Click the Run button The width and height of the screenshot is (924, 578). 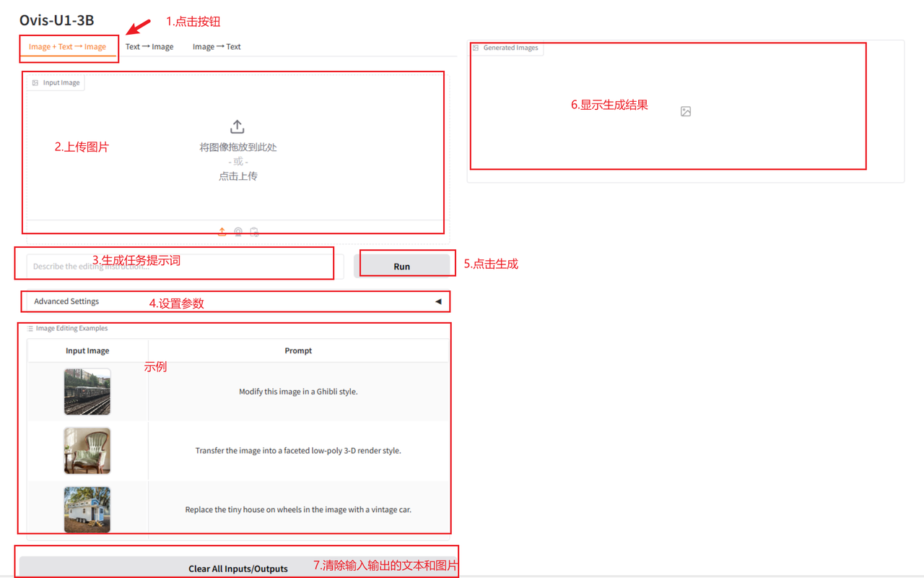(x=402, y=267)
